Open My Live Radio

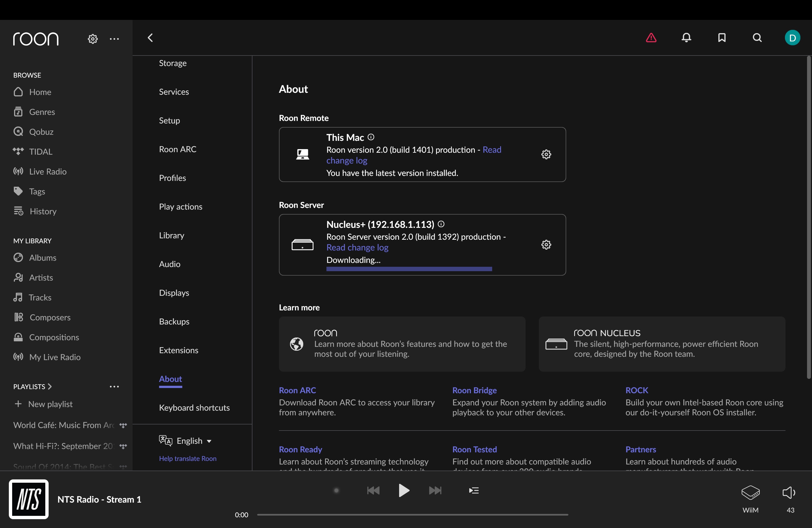pyautogui.click(x=47, y=357)
